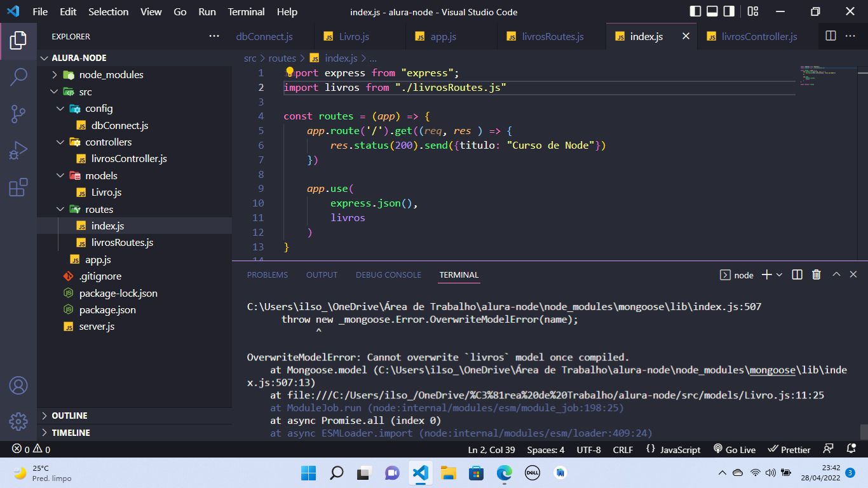Split the terminal panel
868x488 pixels.
pos(797,274)
